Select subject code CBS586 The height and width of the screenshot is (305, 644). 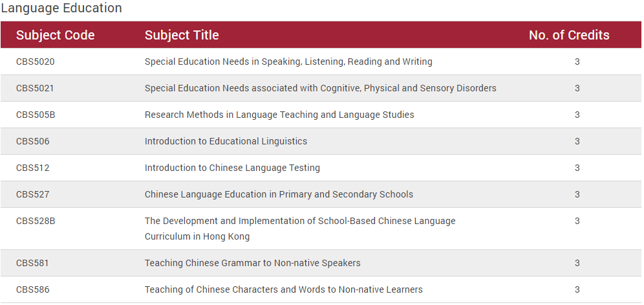pos(33,289)
